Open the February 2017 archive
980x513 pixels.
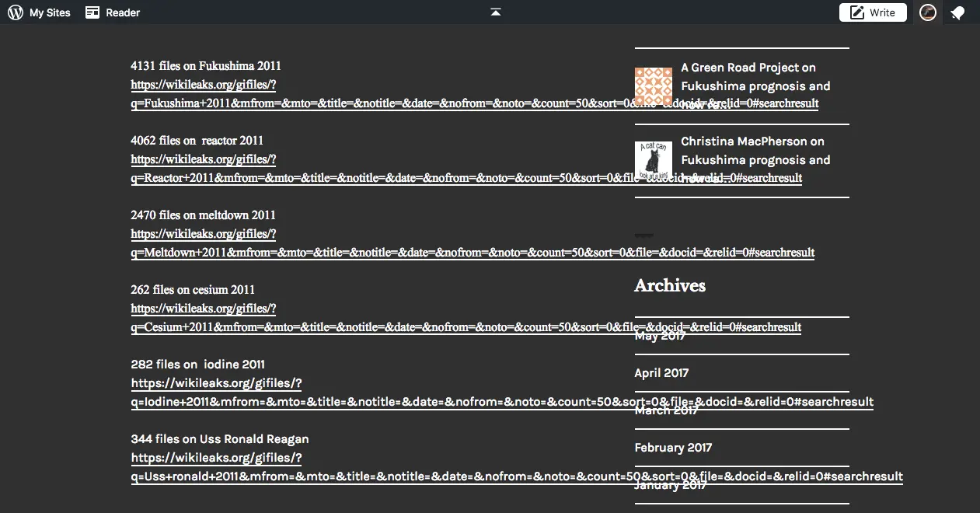[673, 448]
